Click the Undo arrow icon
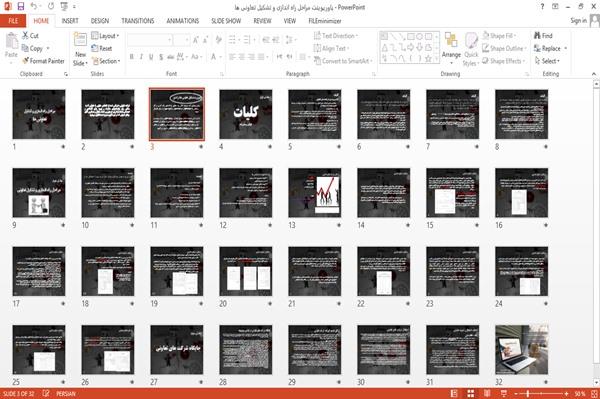Screen dimensions: 600x399 [x=34, y=7]
